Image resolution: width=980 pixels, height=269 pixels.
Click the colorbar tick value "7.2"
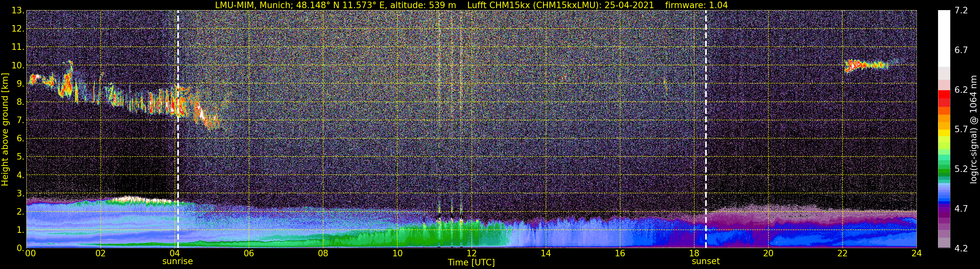tap(961, 11)
